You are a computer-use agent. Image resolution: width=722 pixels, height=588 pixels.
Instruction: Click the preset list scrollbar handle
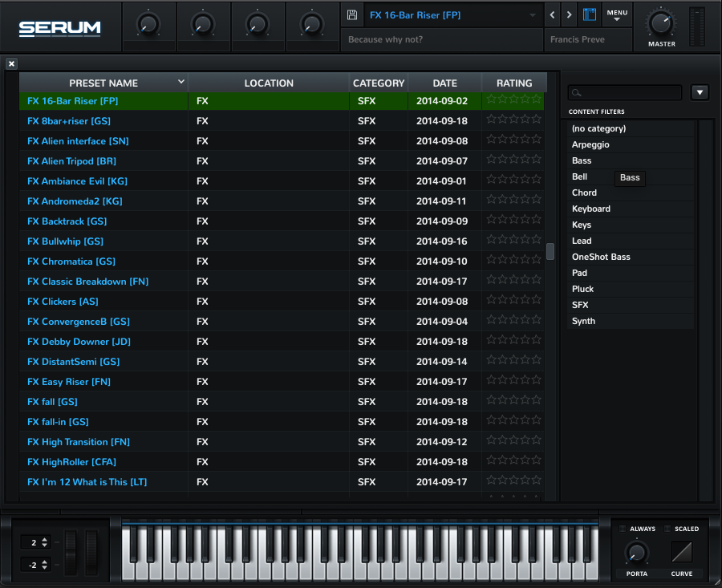click(x=550, y=251)
